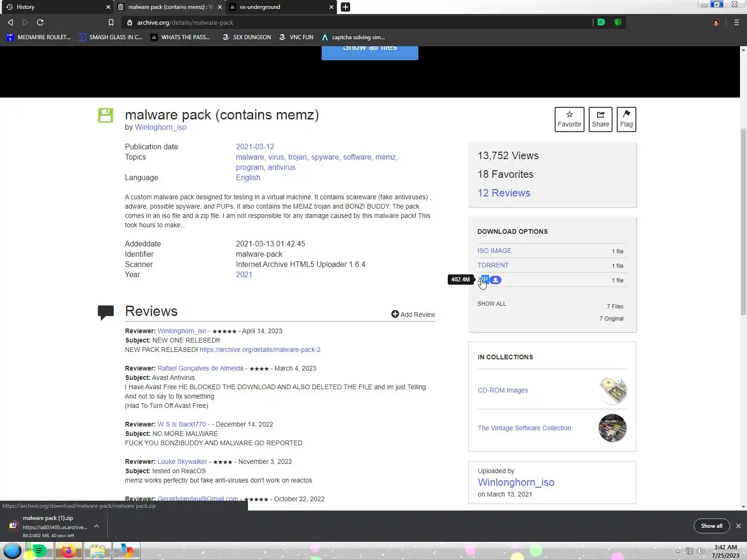Bookmark this page with the bookmark icon
Image resolution: width=747 pixels, height=560 pixels.
click(x=111, y=22)
